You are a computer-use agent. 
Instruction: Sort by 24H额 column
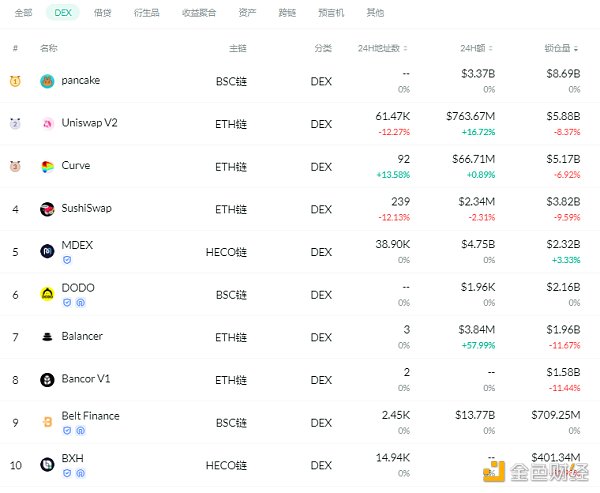tap(477, 48)
